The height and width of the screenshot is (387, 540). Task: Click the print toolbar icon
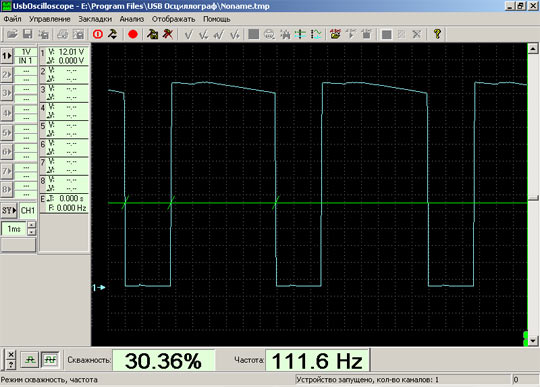pos(63,34)
